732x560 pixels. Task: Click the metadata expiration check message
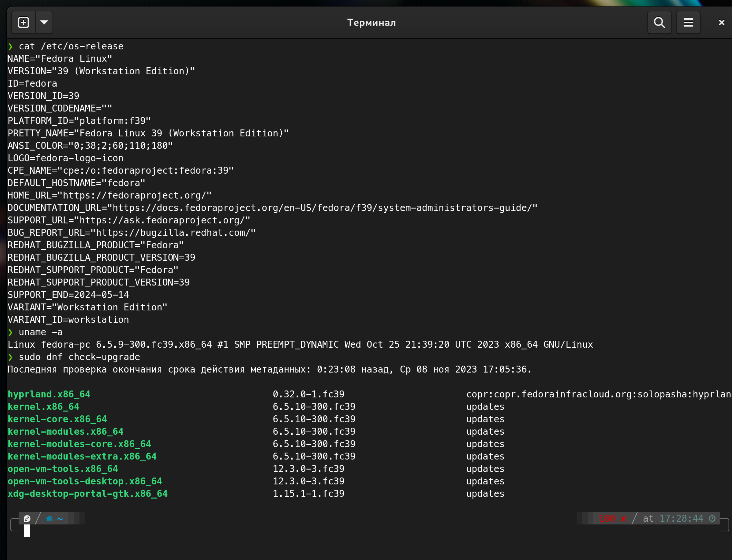270,369
